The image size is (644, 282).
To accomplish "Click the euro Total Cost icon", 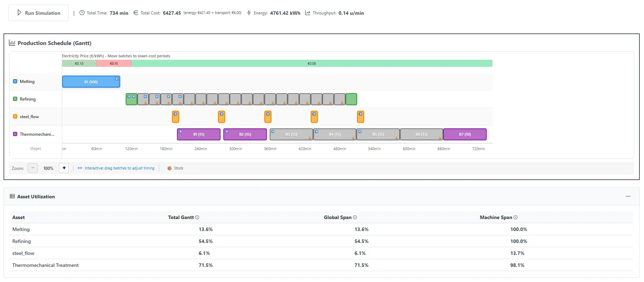I will (x=136, y=13).
